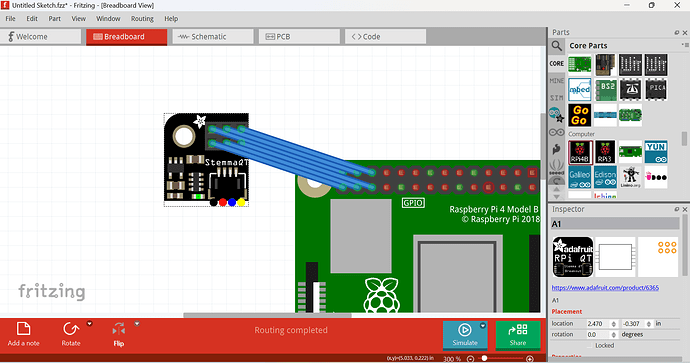Click the Flip icon
Image resolution: width=690 pixels, height=363 pixels.
[x=119, y=329]
